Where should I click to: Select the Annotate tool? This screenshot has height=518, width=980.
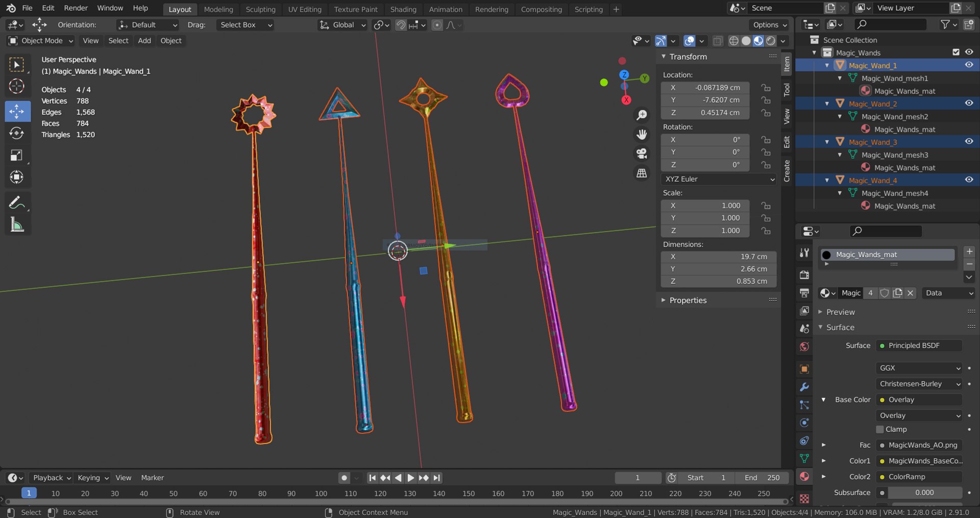pyautogui.click(x=17, y=203)
